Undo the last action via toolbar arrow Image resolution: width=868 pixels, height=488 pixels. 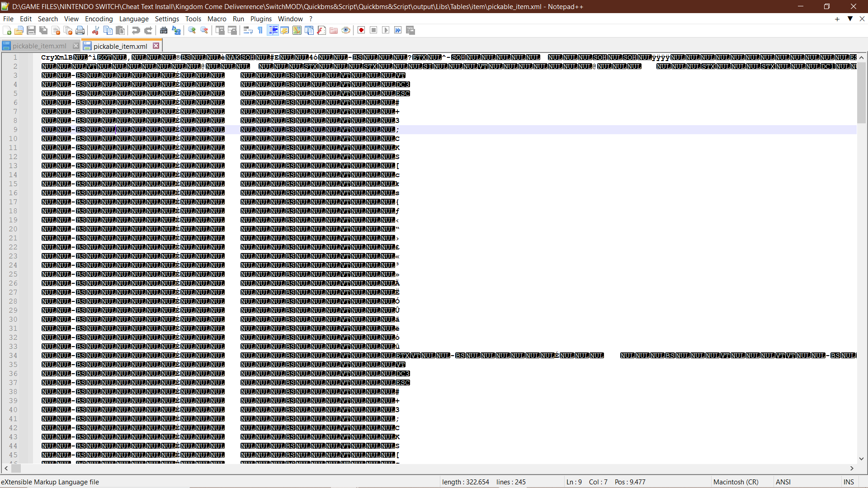(x=136, y=30)
